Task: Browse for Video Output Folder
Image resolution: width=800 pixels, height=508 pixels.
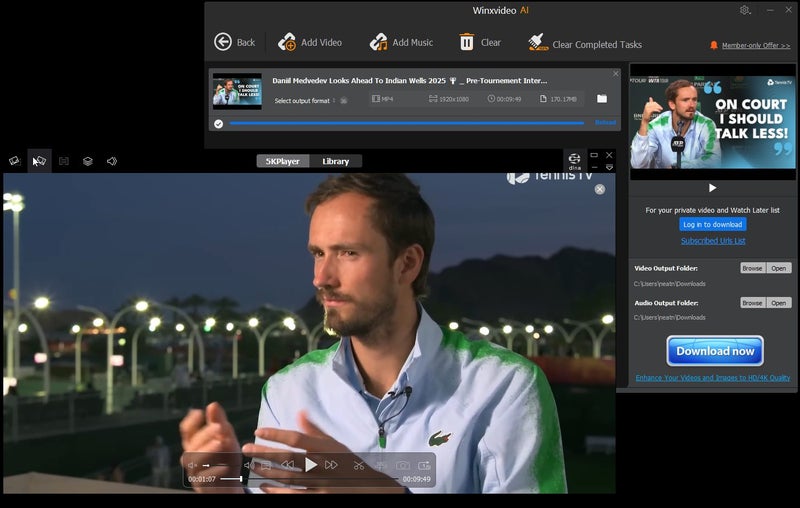Action: (753, 268)
